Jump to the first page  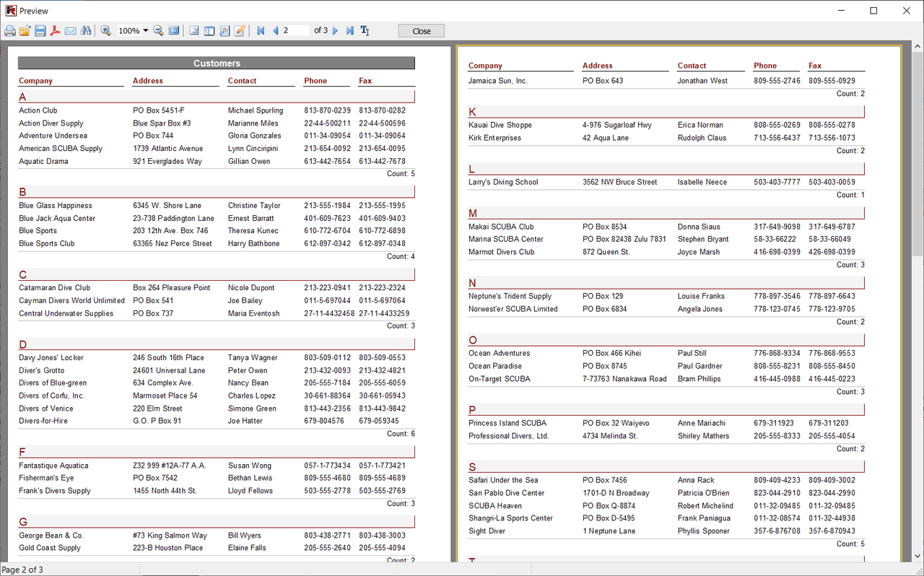261,31
